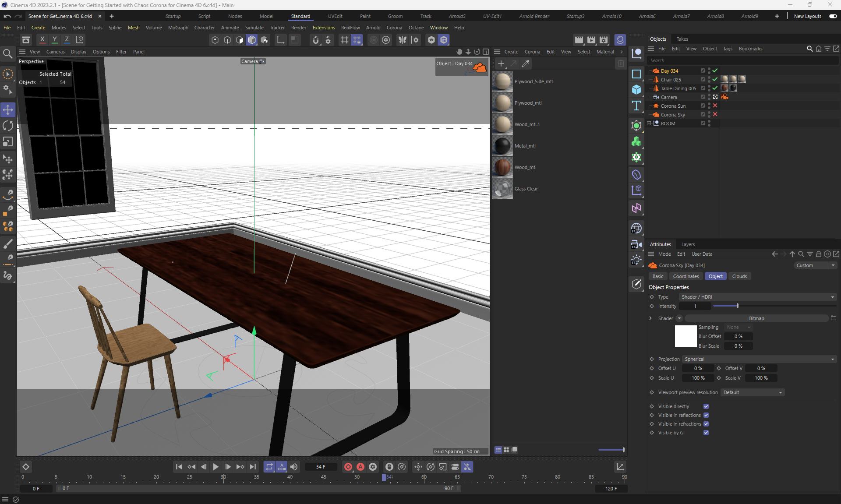
Task: Select the Wood_mtl material thumbnail
Action: tap(502, 167)
